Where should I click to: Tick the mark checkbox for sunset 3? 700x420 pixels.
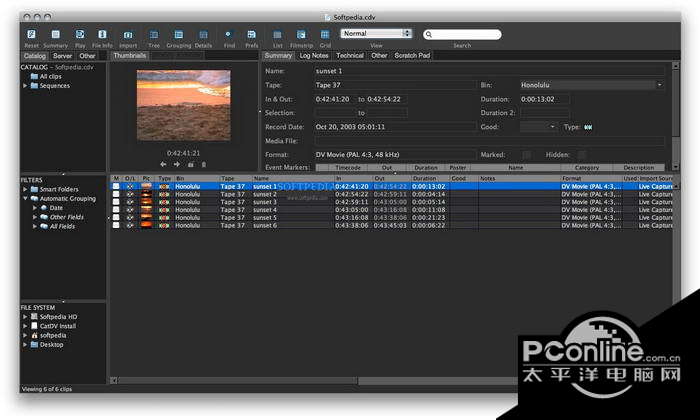(x=116, y=202)
